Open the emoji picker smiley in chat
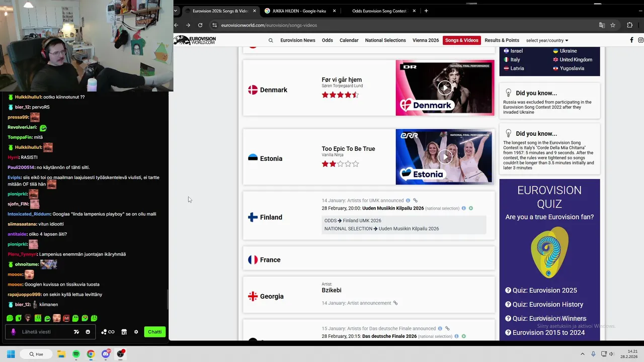Viewport: 644px width, 362px height. point(88,332)
